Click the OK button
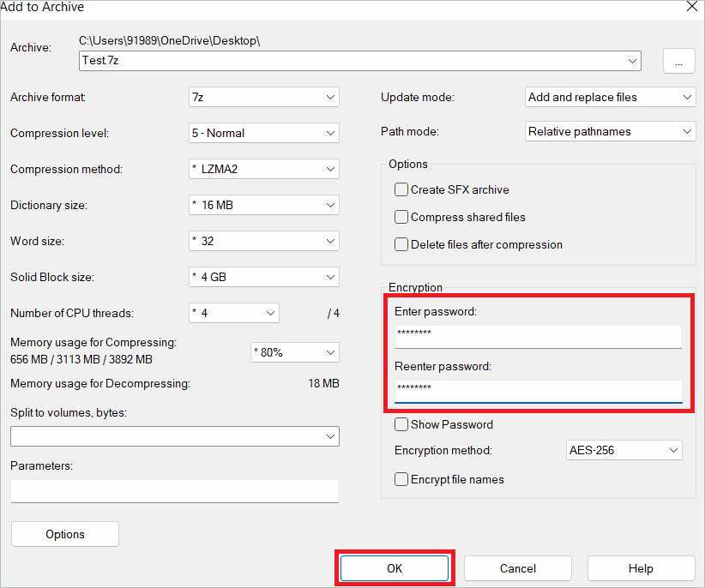Image resolution: width=705 pixels, height=588 pixels. tap(395, 568)
